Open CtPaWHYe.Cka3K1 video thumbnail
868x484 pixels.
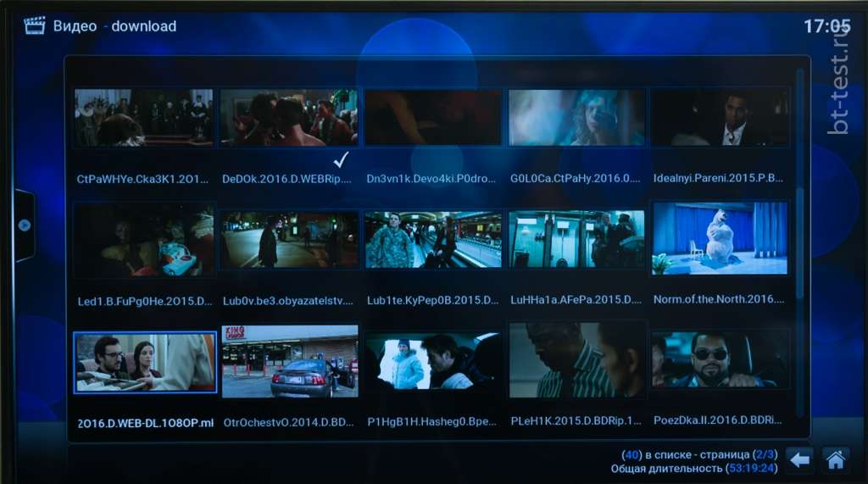click(x=143, y=117)
